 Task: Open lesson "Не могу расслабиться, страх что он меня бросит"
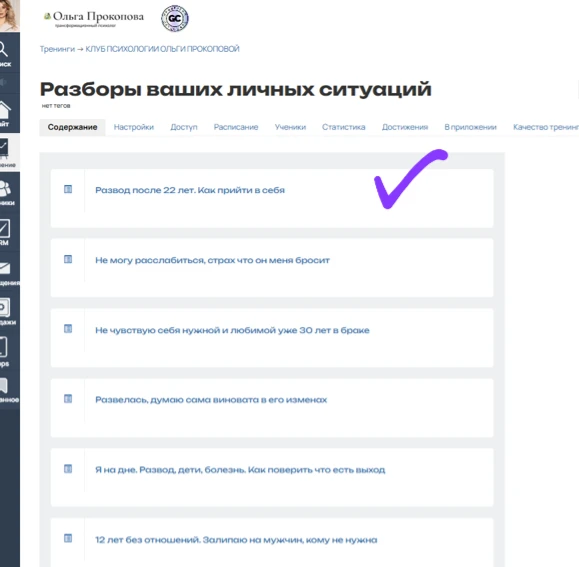(212, 260)
